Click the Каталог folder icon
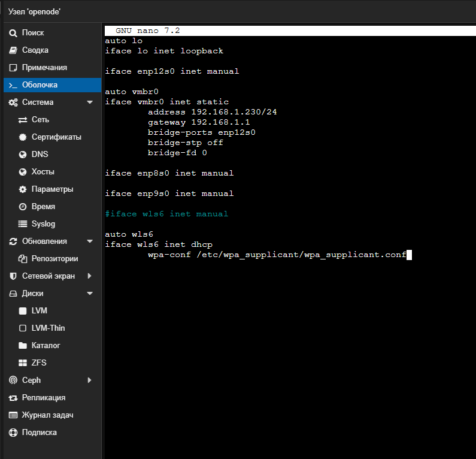This screenshot has width=476, height=459. [x=23, y=345]
